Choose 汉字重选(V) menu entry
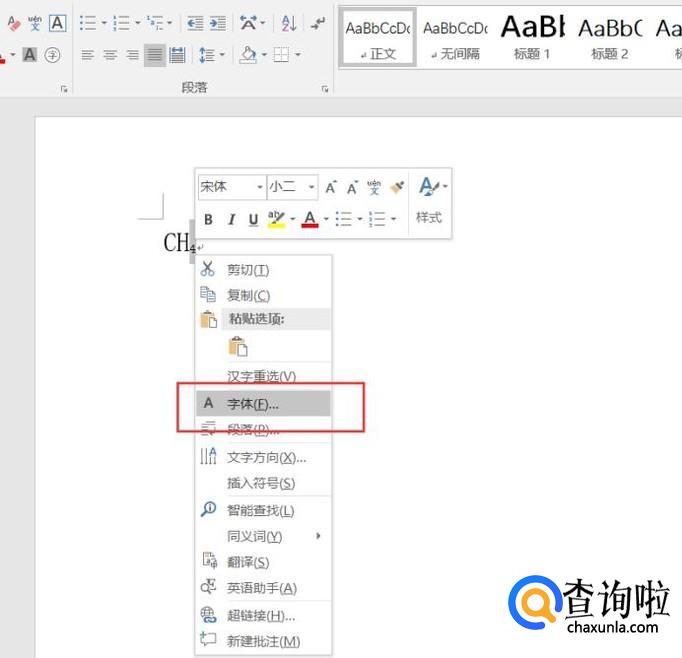This screenshot has width=682, height=658. (264, 376)
